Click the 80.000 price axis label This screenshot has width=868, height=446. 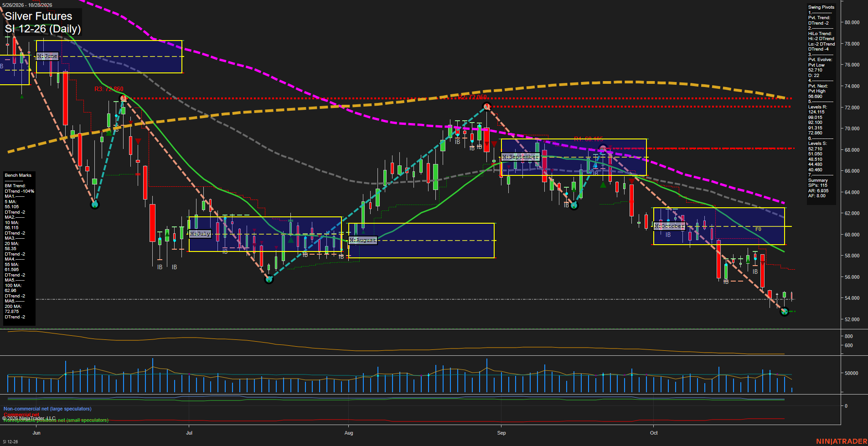852,22
